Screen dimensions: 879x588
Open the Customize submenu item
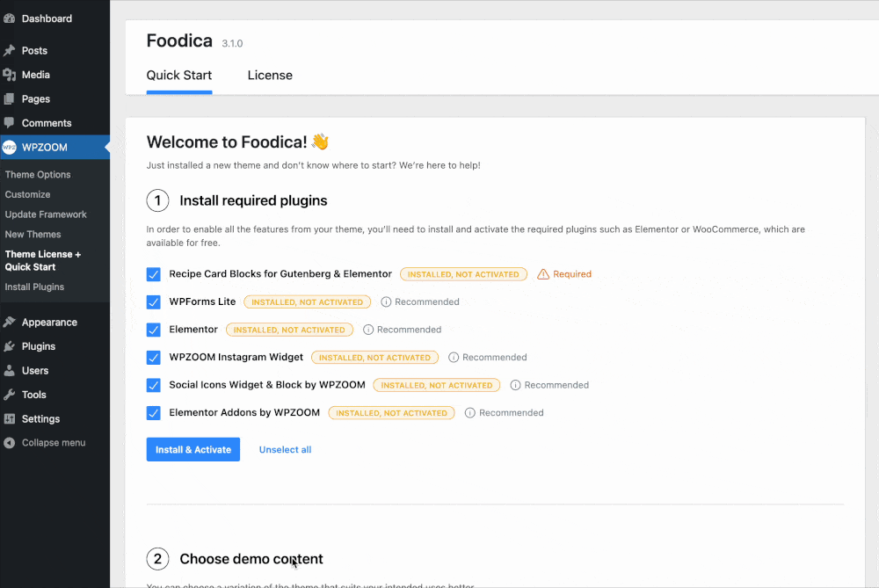point(27,194)
